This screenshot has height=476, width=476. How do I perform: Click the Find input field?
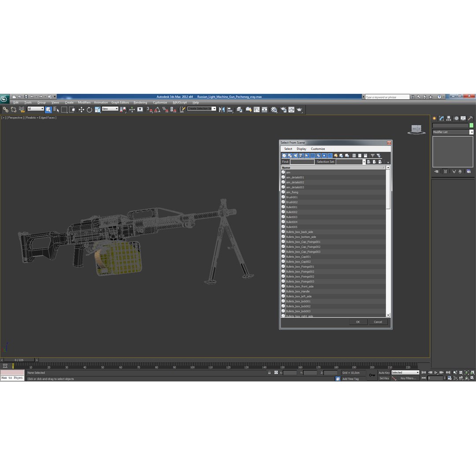[302, 162]
